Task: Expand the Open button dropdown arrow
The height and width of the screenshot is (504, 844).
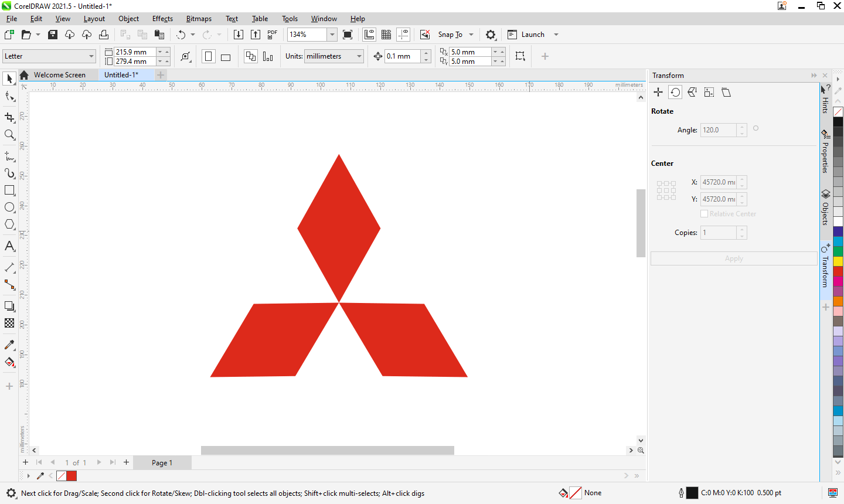Action: pos(38,35)
